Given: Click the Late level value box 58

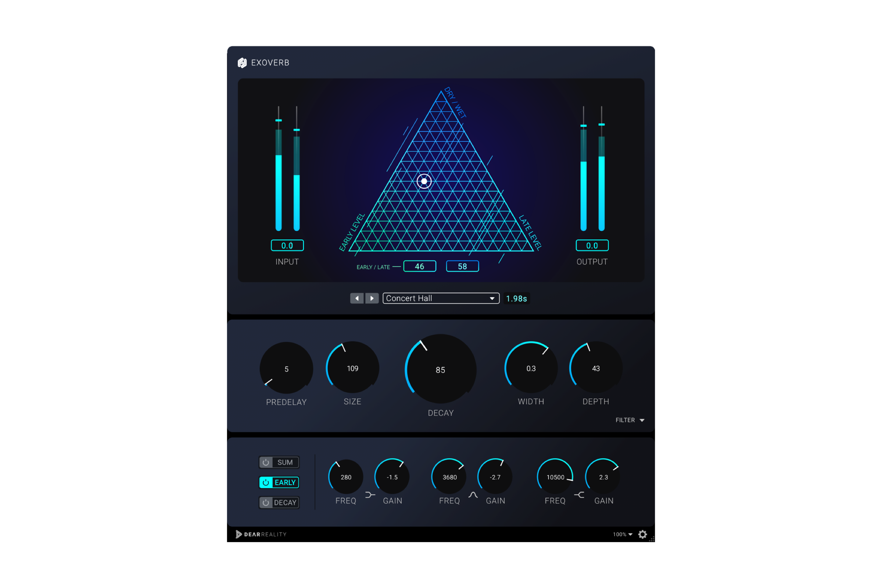Looking at the screenshot, I should (x=462, y=266).
